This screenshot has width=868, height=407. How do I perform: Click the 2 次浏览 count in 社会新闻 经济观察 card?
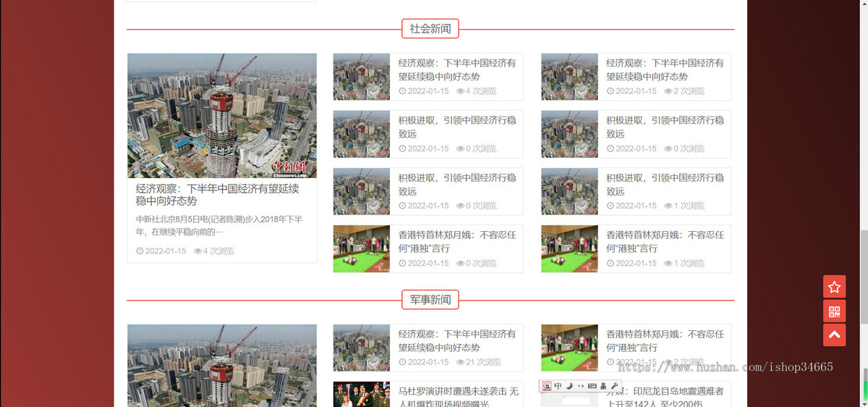coord(689,91)
